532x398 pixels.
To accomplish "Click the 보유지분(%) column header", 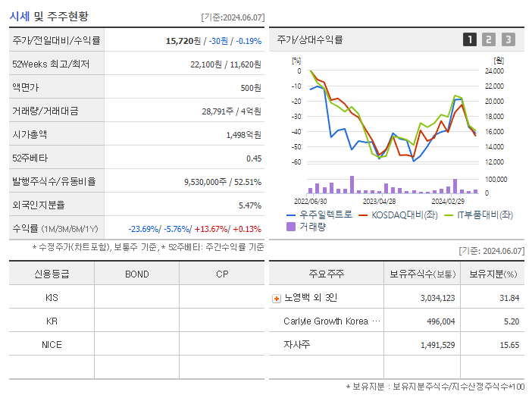I will pos(493,274).
